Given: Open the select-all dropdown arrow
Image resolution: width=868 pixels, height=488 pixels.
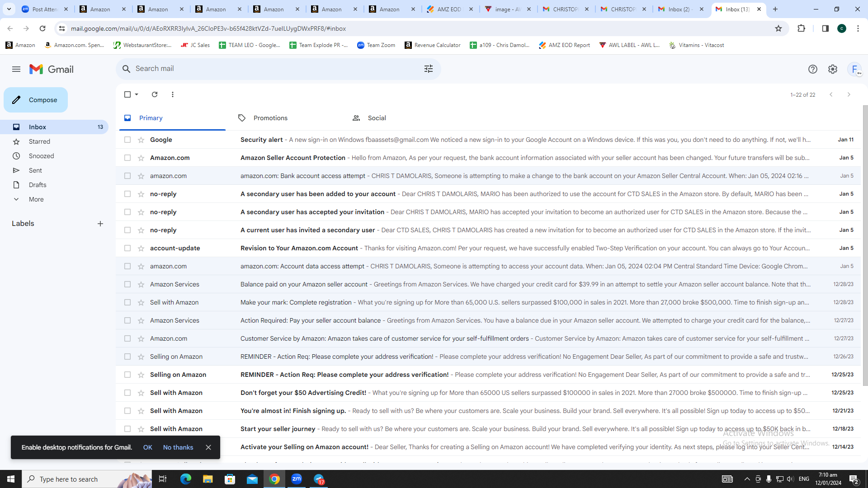Looking at the screenshot, I should click(137, 94).
